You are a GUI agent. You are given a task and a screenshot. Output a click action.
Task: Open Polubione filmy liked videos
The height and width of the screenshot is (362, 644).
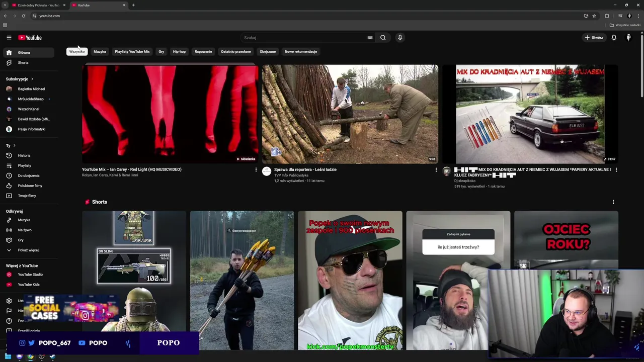[x=28, y=186]
